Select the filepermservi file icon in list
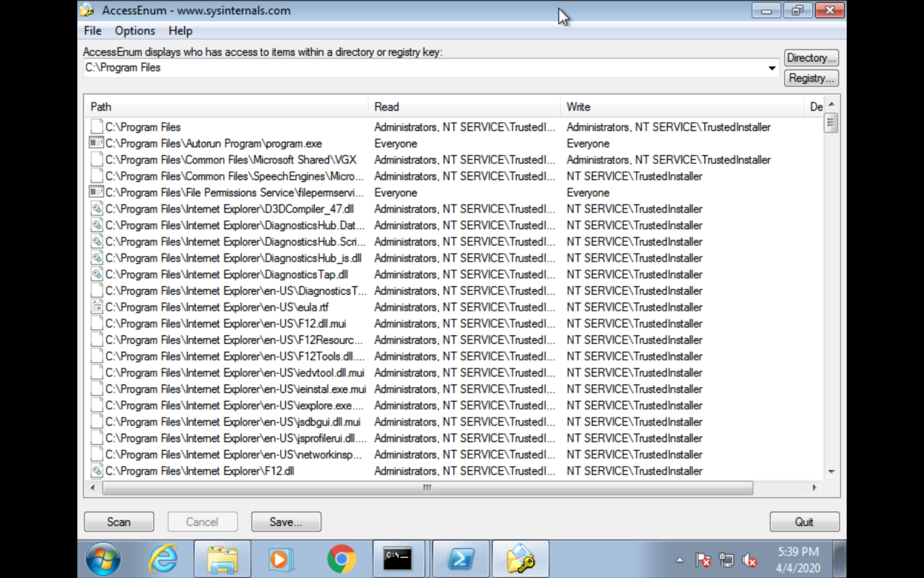The width and height of the screenshot is (924, 578). tap(96, 192)
